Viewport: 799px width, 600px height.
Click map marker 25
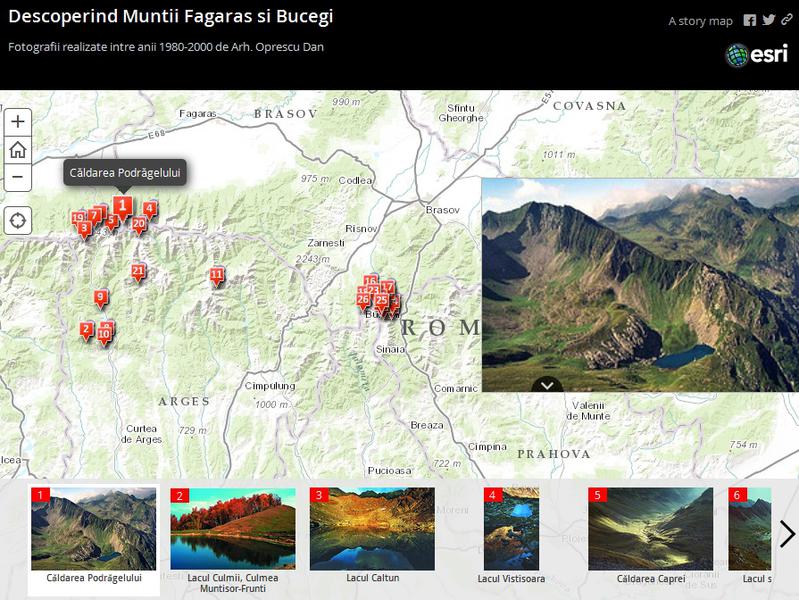point(381,302)
